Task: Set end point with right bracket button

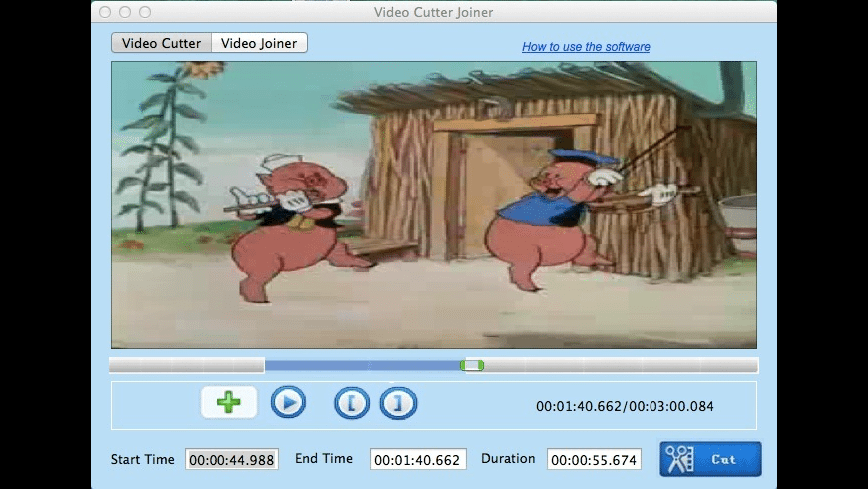Action: coord(398,403)
